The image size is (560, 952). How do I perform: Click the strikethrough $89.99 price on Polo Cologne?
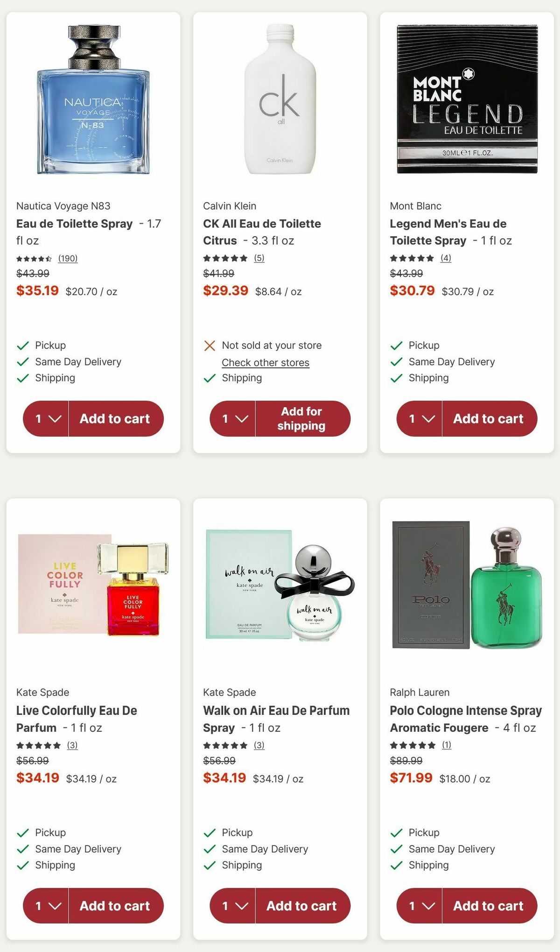[406, 760]
